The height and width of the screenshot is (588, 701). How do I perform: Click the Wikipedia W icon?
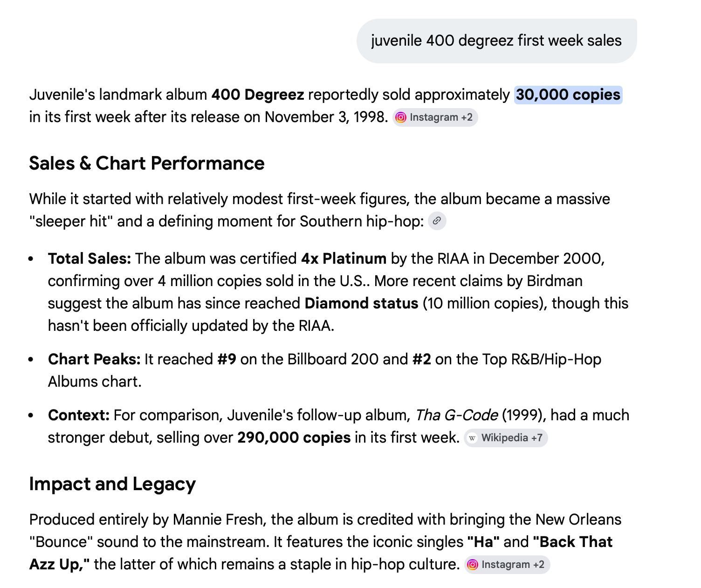(x=472, y=438)
